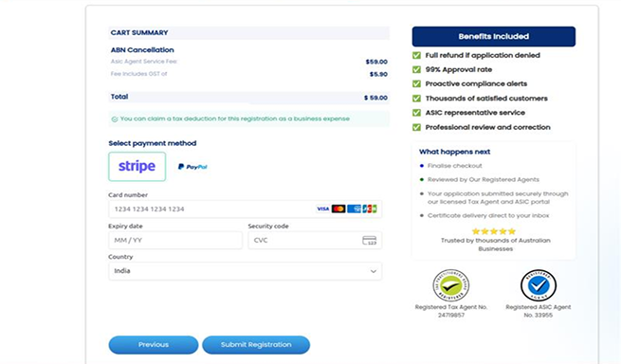Focus the Expiry date MM/YY field
621x364 pixels.
click(175, 241)
